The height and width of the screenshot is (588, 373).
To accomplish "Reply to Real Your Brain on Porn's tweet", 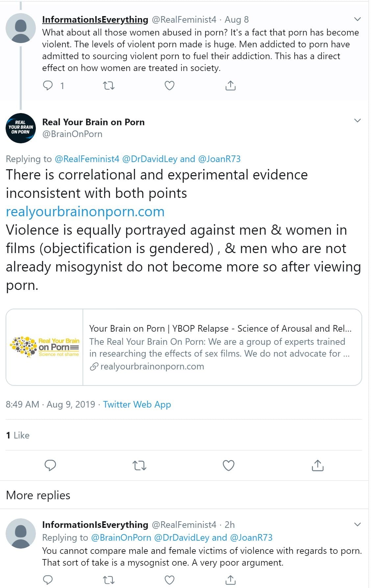I will tap(50, 465).
